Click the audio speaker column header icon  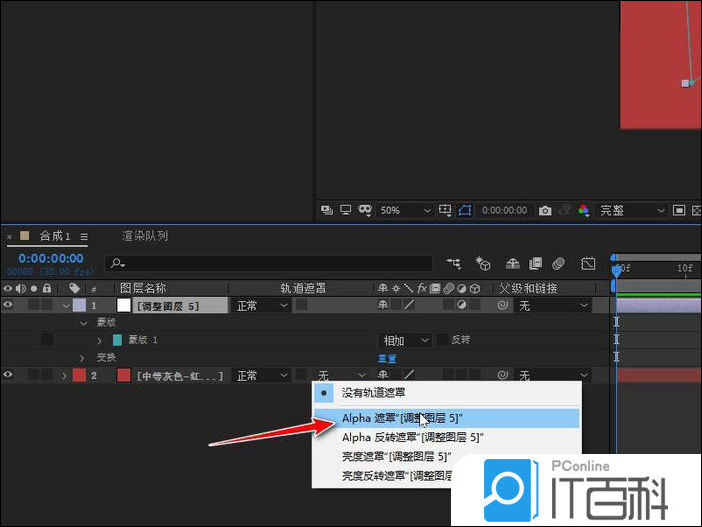click(x=21, y=288)
